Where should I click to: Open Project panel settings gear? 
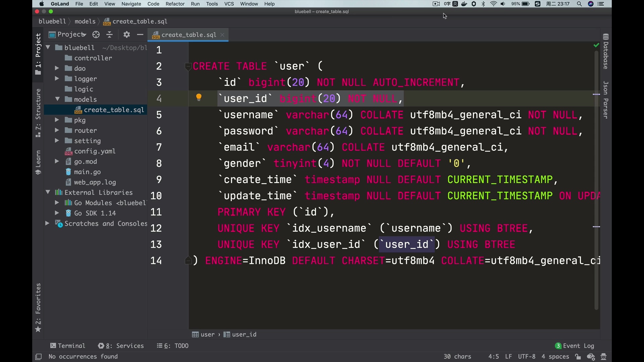tap(126, 35)
